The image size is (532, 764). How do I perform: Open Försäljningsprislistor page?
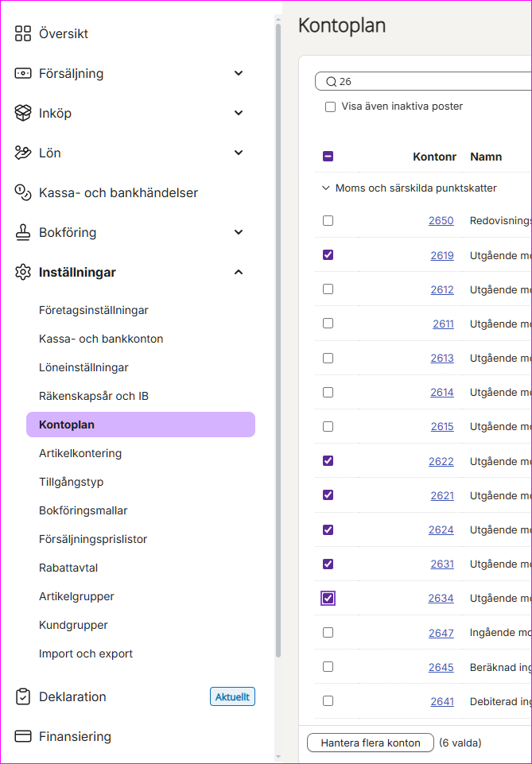93,539
